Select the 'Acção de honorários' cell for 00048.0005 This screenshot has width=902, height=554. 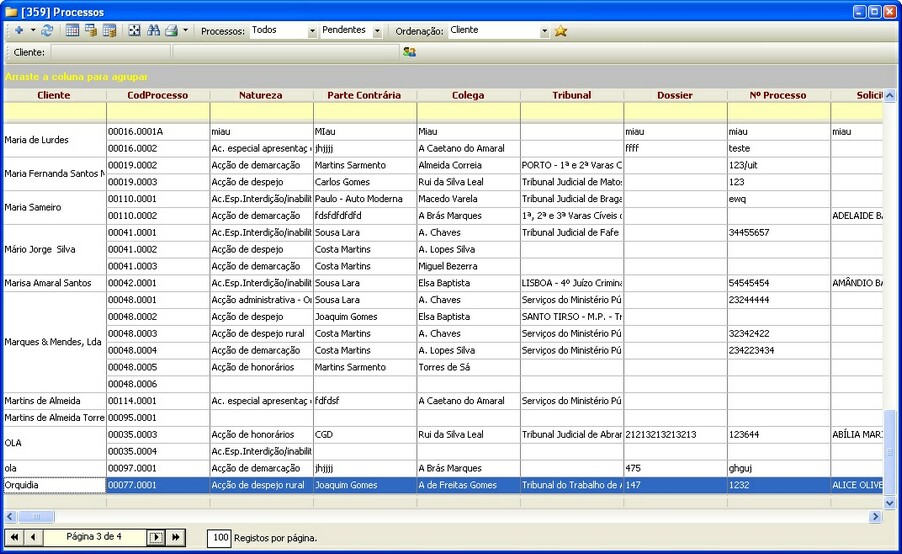tap(262, 367)
